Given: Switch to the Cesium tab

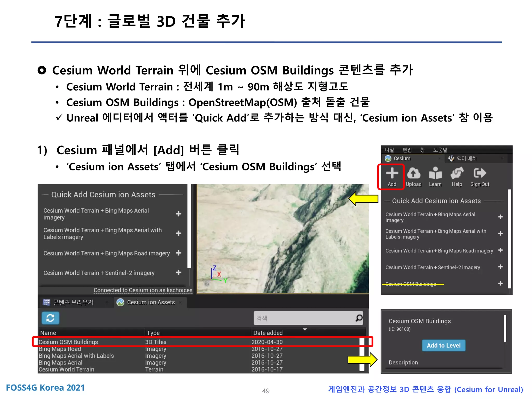Looking at the screenshot, I should [413, 158].
